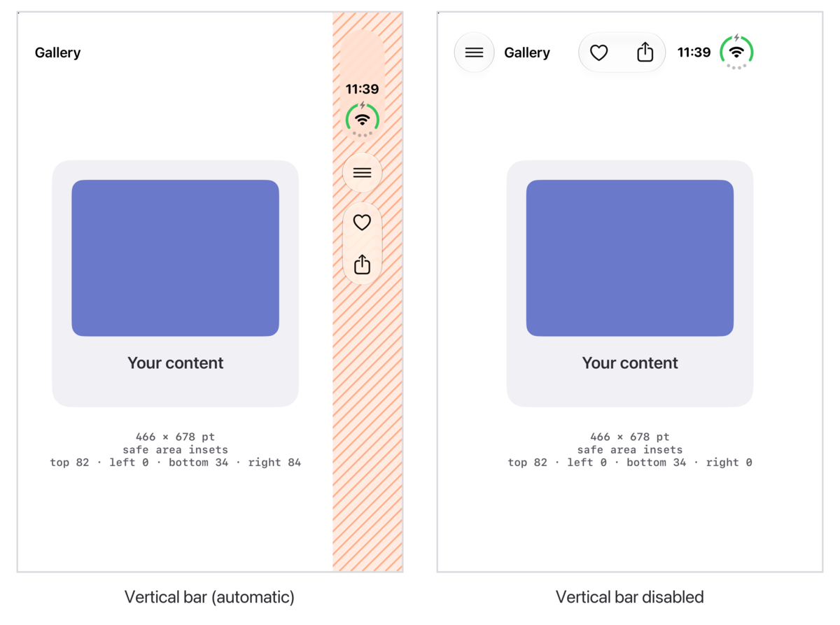Click "466 × 678 pt" text in left screen
Viewport: 840px width, 625px height.
click(175, 437)
